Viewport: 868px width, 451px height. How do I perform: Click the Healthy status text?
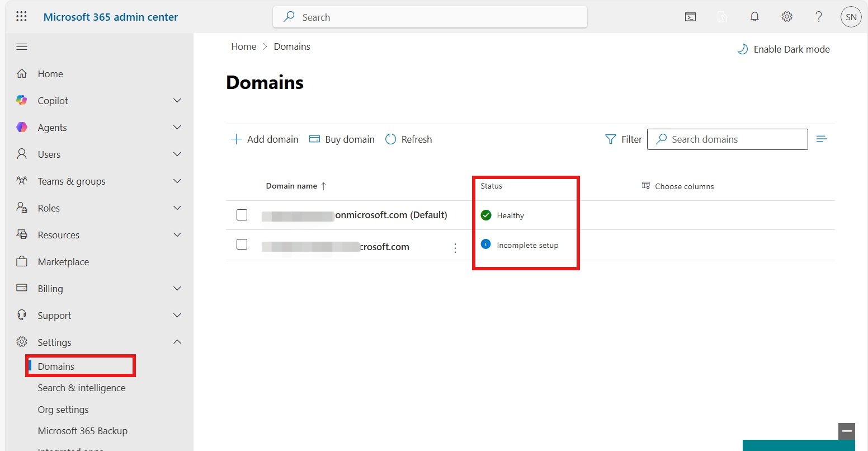coord(511,215)
